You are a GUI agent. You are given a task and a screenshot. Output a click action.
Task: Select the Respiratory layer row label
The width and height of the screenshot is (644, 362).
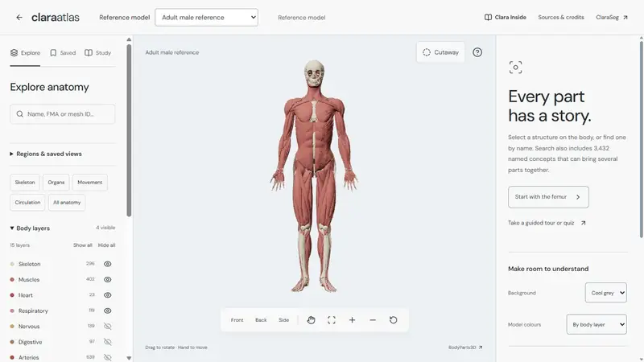tap(33, 311)
